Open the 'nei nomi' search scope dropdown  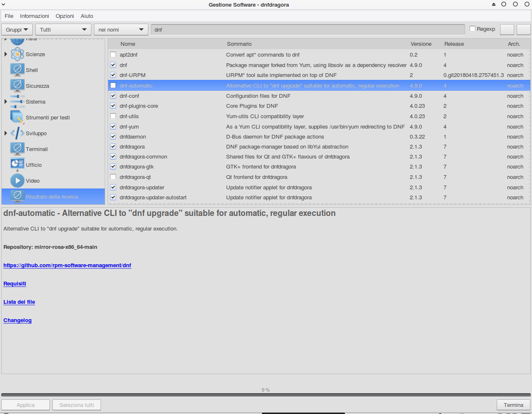(x=121, y=30)
